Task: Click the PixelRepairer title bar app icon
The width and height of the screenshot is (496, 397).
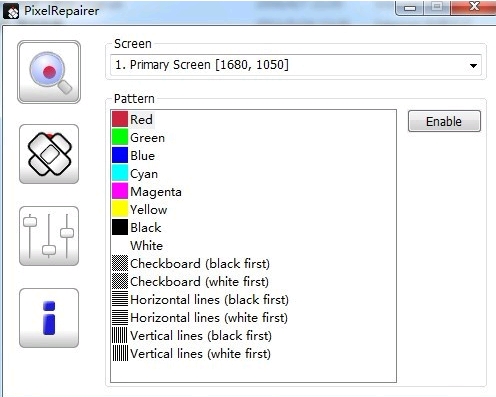Action: click(11, 11)
